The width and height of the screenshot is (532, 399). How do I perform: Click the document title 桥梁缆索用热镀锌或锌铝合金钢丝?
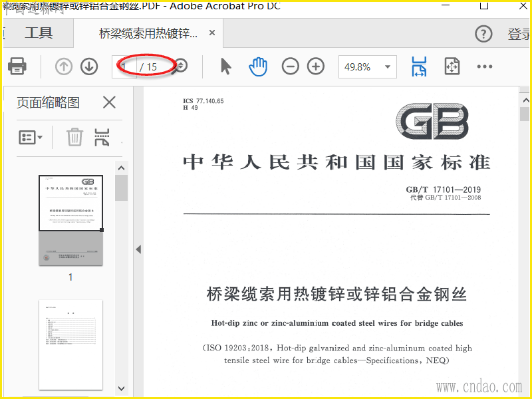click(x=336, y=294)
